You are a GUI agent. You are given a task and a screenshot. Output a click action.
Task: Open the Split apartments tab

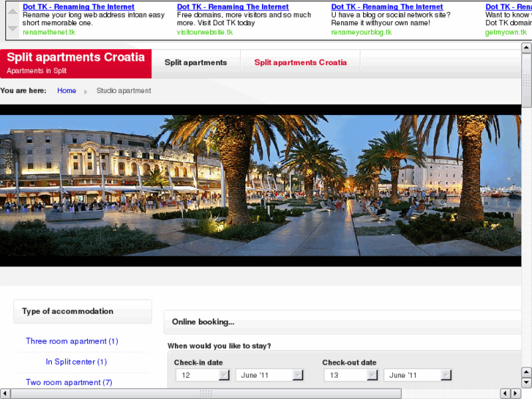196,62
